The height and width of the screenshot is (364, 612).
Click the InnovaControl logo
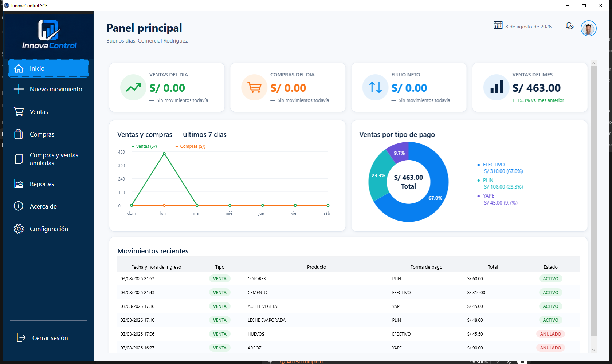tap(49, 35)
